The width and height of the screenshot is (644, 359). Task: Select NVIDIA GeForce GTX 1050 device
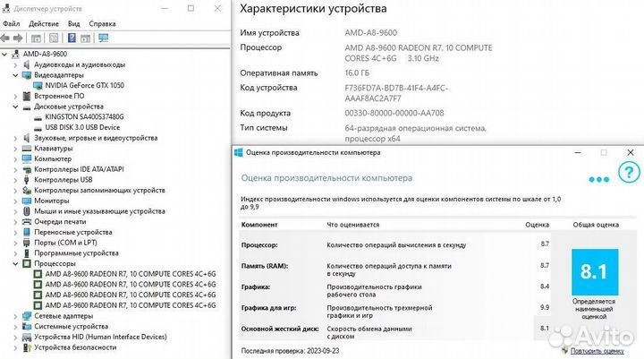pyautogui.click(x=84, y=86)
